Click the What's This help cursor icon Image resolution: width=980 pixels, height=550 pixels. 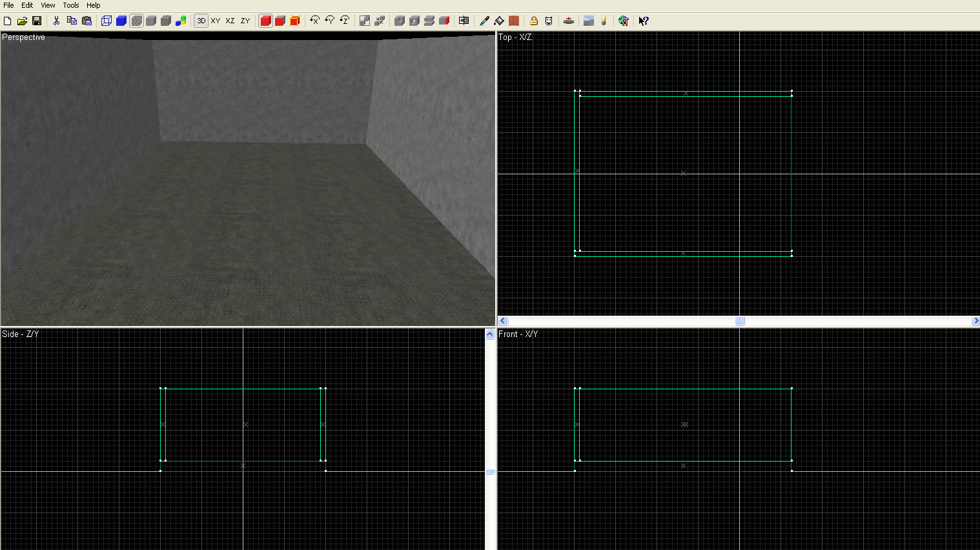point(643,21)
